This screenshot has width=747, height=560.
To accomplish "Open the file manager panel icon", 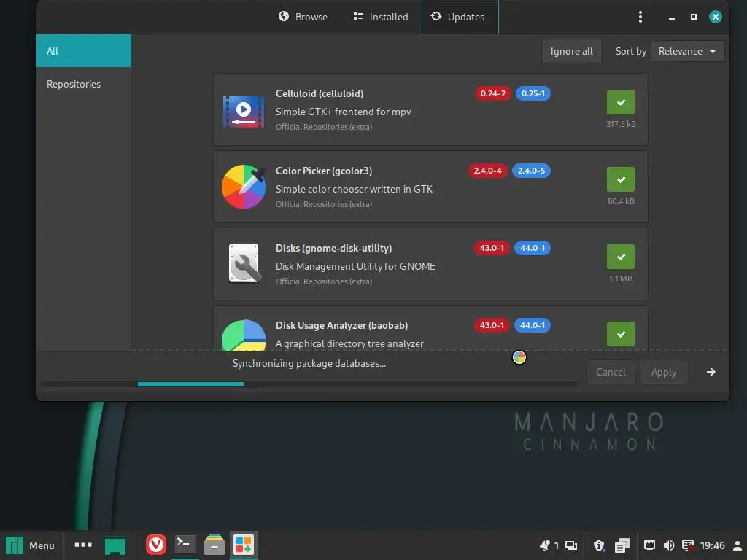I will [x=214, y=544].
